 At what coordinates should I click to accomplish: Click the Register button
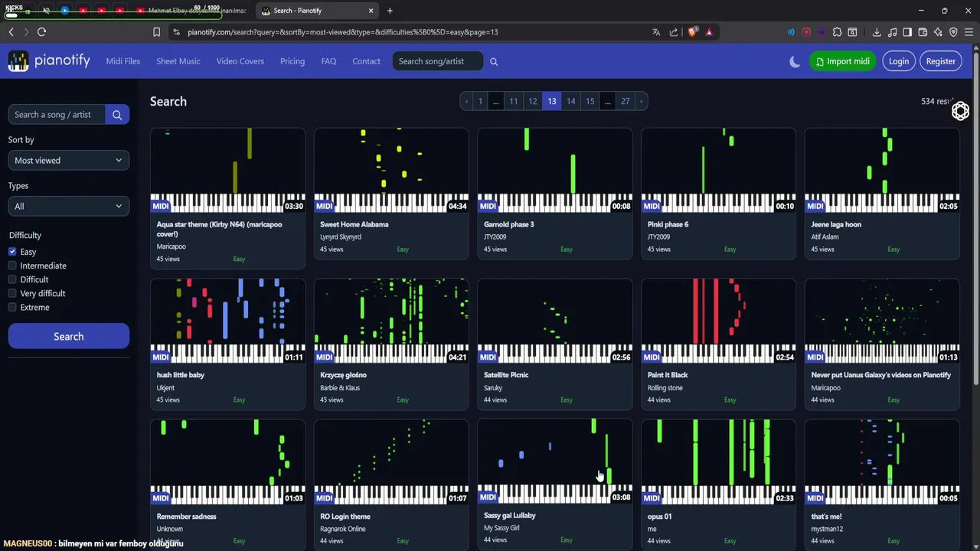pos(941,61)
